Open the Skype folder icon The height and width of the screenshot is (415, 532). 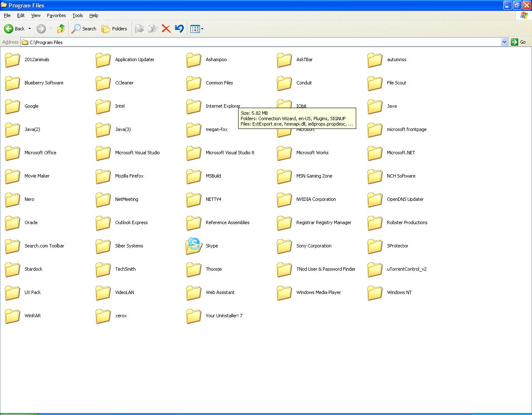click(x=194, y=246)
